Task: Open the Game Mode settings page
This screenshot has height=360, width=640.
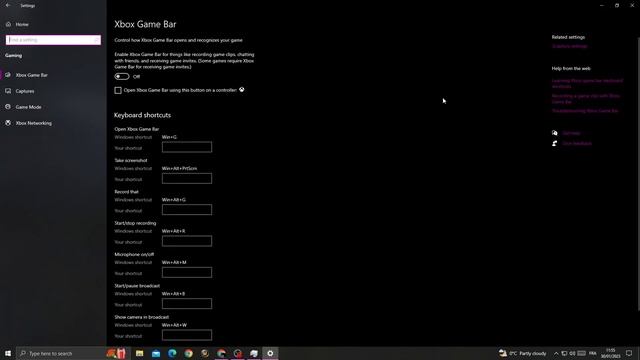Action: pyautogui.click(x=28, y=107)
